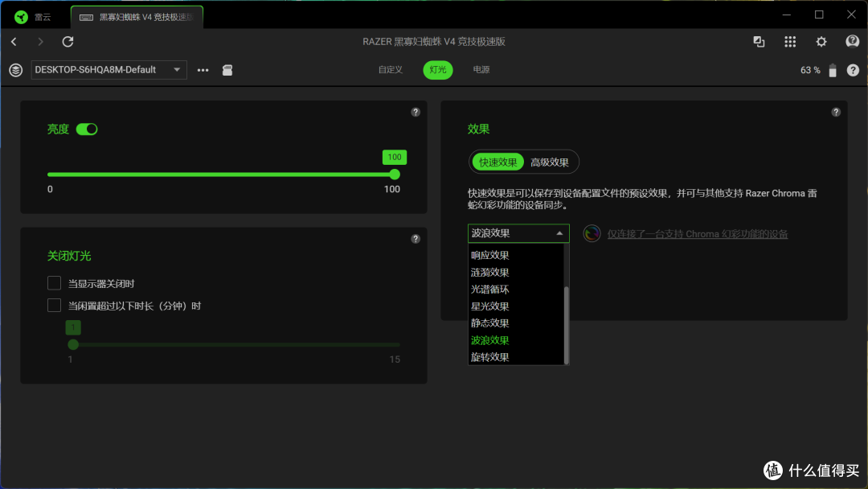Screen dimensions: 868x489
Task: Switch to 自定义 tab
Action: [x=391, y=70]
